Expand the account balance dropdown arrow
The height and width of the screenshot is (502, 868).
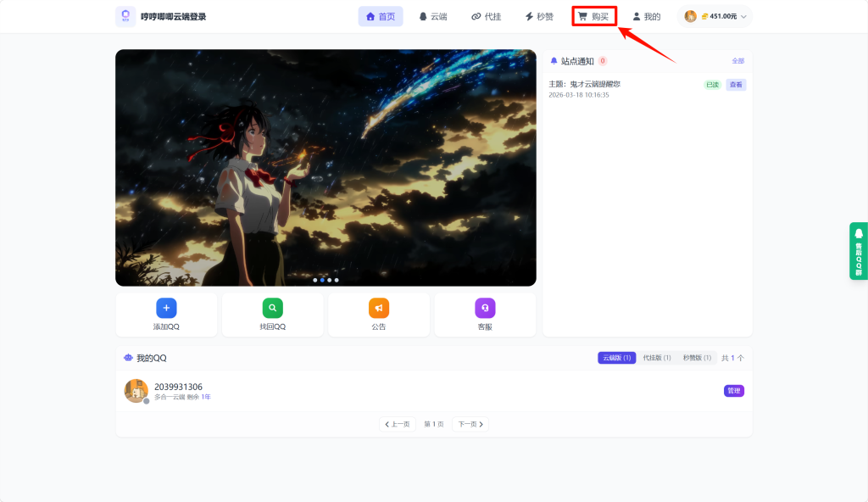click(743, 17)
